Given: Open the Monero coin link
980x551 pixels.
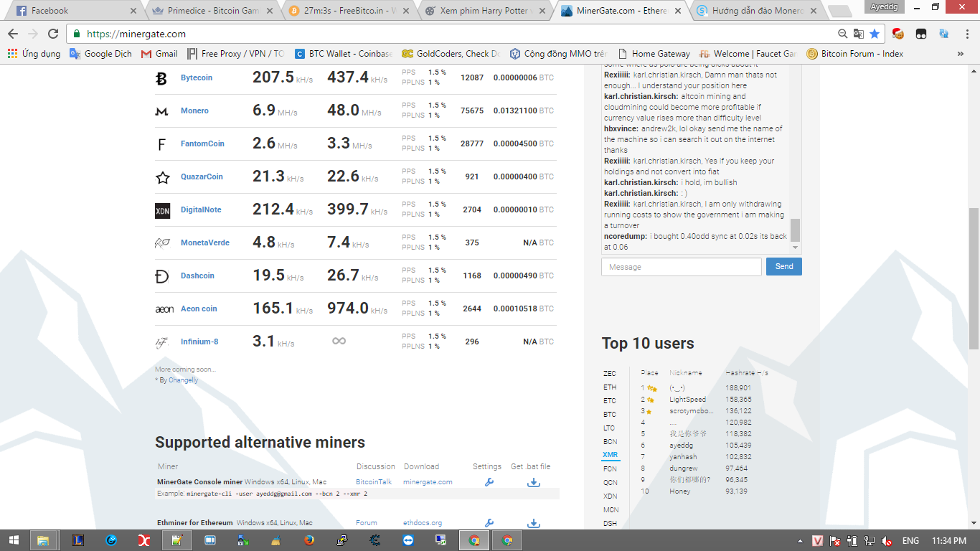Looking at the screenshot, I should click(194, 111).
